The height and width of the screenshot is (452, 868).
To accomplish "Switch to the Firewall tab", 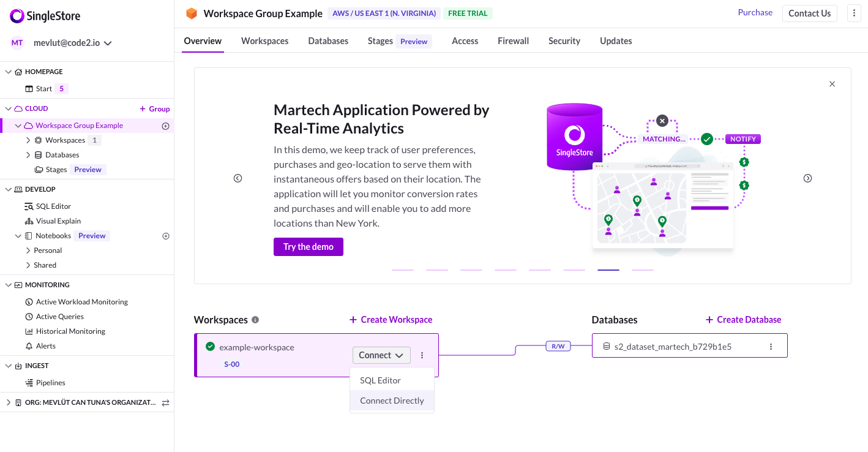I will (513, 41).
